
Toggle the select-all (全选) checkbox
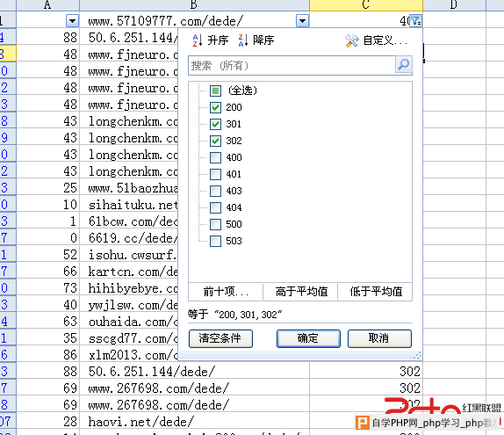click(x=215, y=91)
